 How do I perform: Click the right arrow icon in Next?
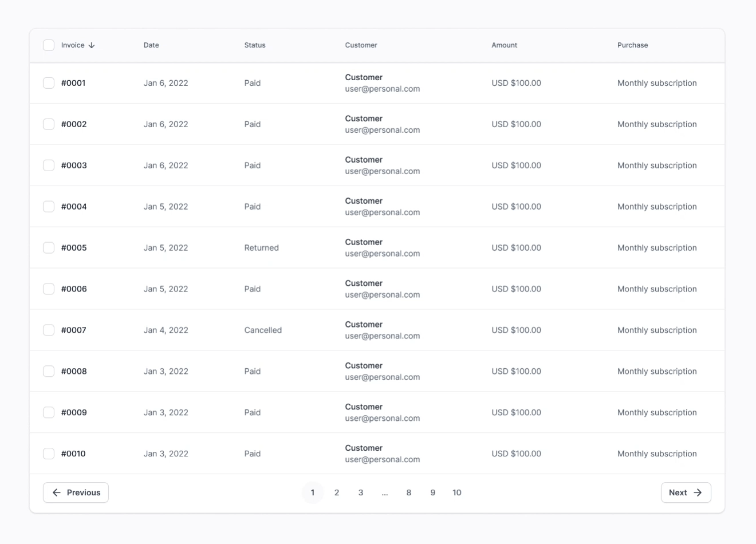click(x=698, y=492)
